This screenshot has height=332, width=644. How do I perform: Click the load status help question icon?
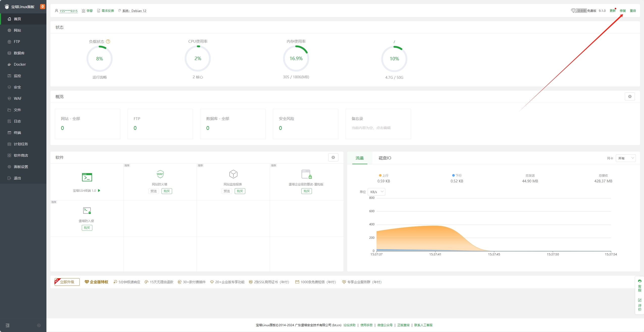108,41
